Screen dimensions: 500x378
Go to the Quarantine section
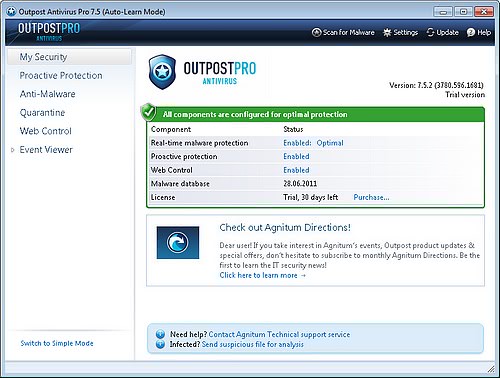pyautogui.click(x=42, y=113)
